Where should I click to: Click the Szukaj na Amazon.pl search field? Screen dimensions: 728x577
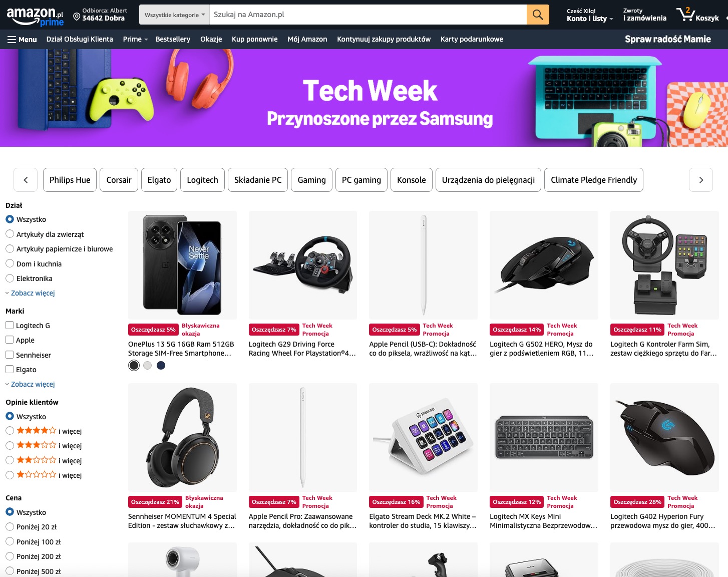pyautogui.click(x=368, y=15)
